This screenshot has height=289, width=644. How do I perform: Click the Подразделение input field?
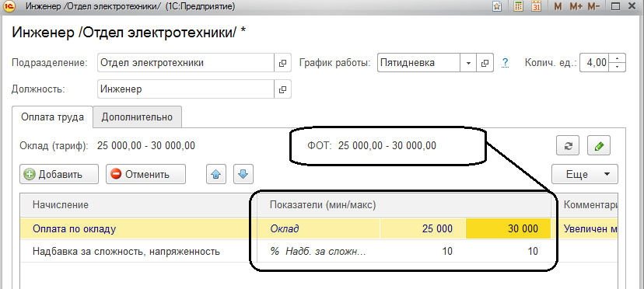coord(186,63)
